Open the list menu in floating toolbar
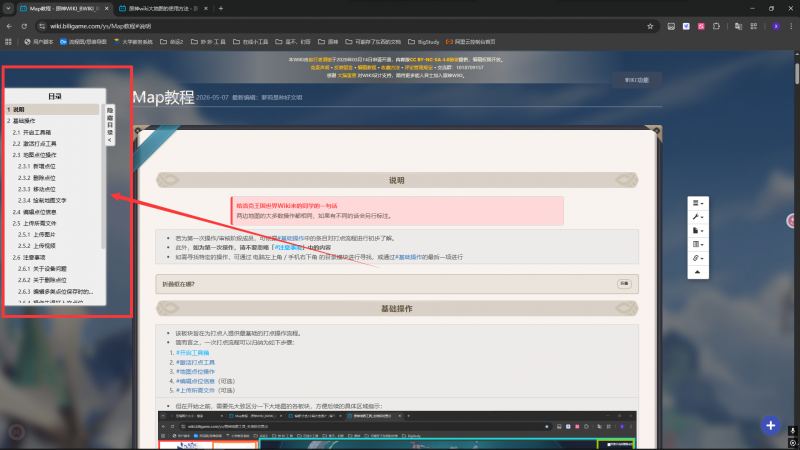800x450 pixels. coord(697,203)
